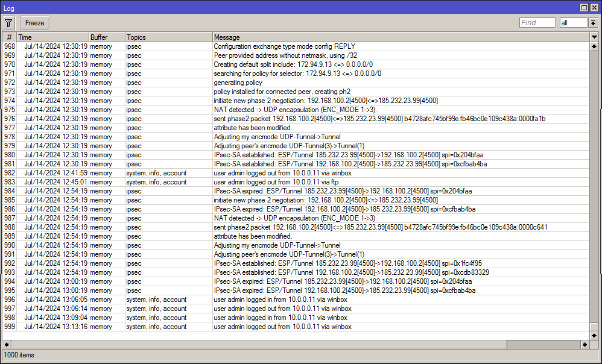This screenshot has height=364, width=602.
Task: Click the horizontal scrollbar left arrow
Action: pos(7,344)
